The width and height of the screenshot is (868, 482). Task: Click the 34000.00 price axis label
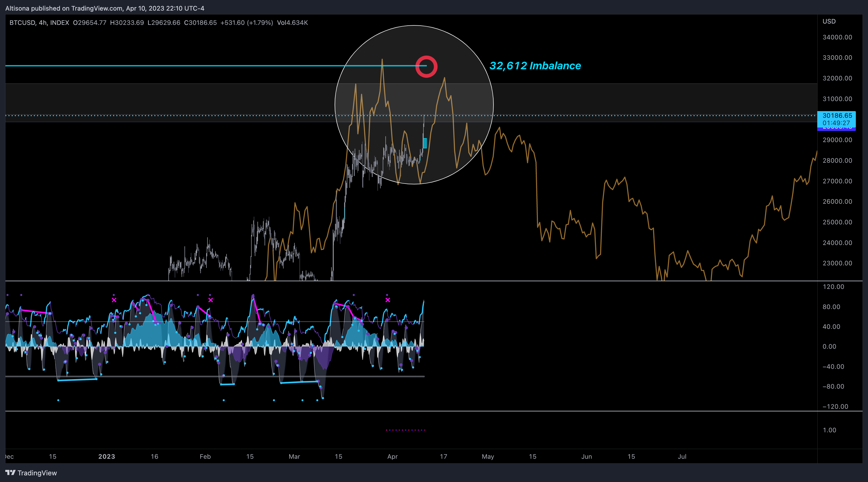coord(837,37)
